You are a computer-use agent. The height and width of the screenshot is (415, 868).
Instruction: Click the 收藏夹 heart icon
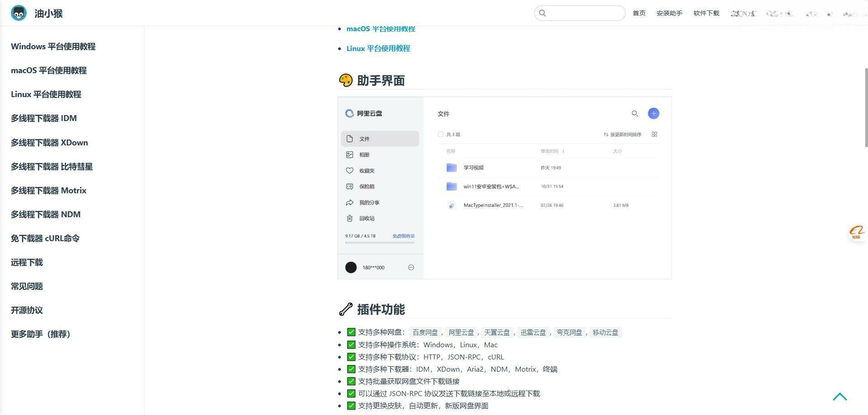tap(349, 171)
